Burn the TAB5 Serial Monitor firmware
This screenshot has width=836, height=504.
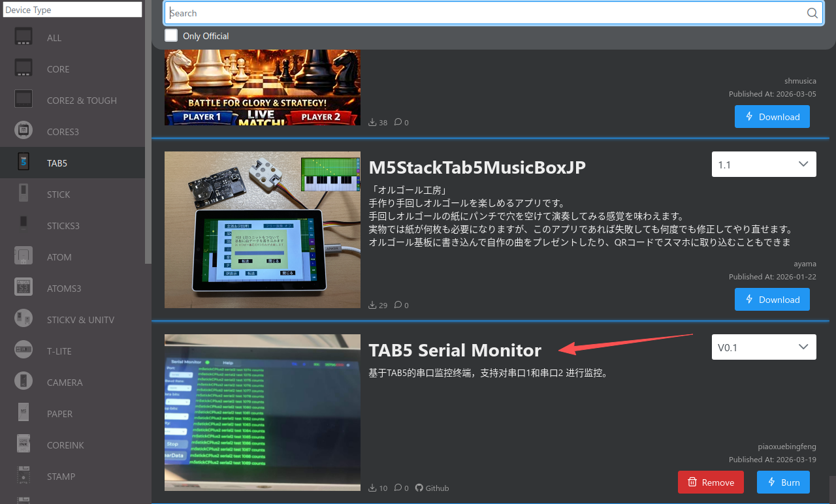pyautogui.click(x=783, y=482)
